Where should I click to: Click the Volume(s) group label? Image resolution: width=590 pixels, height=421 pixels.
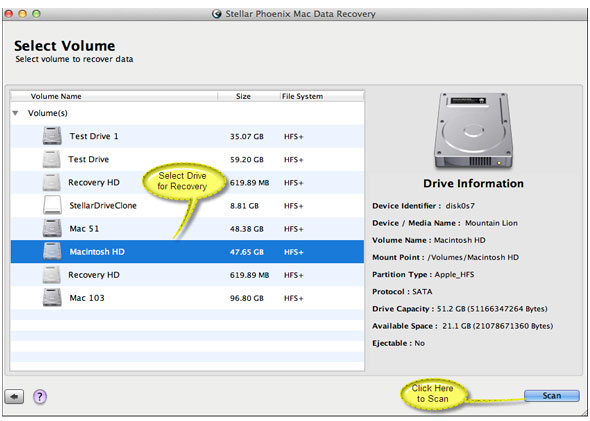pyautogui.click(x=47, y=113)
